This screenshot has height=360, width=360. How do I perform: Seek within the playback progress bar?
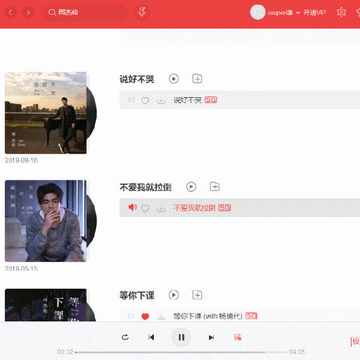point(181,352)
